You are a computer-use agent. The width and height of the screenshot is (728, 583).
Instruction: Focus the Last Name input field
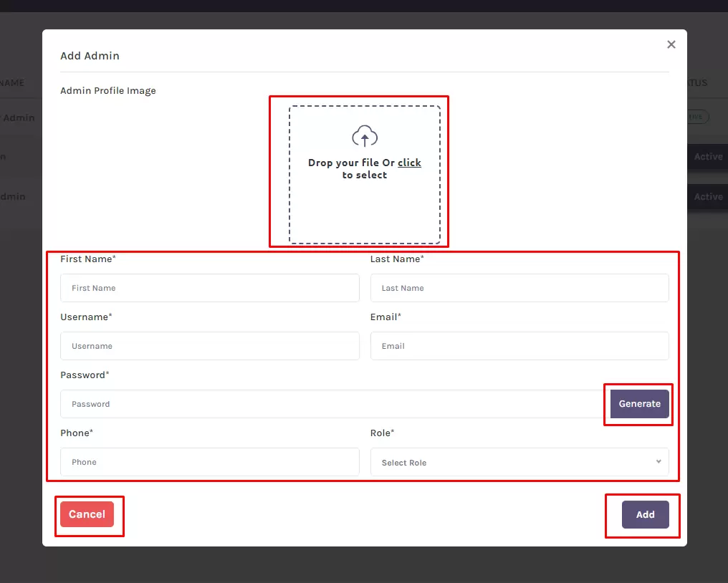click(x=519, y=288)
